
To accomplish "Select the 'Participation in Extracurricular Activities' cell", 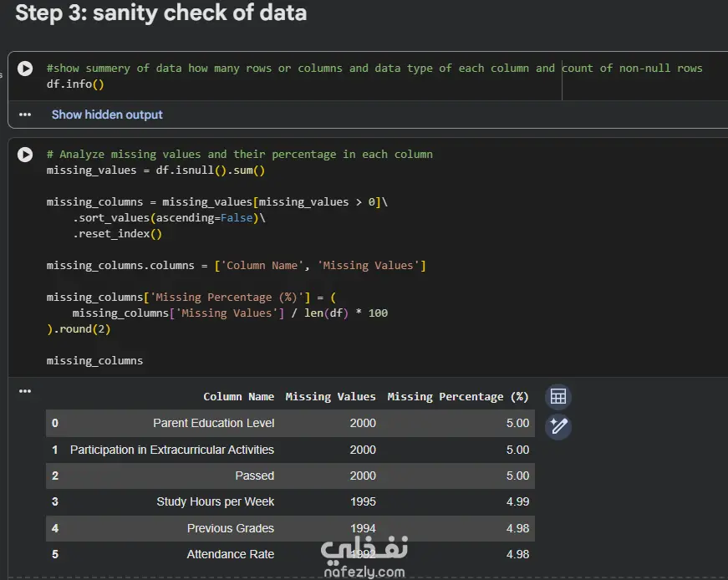I will [x=172, y=450].
